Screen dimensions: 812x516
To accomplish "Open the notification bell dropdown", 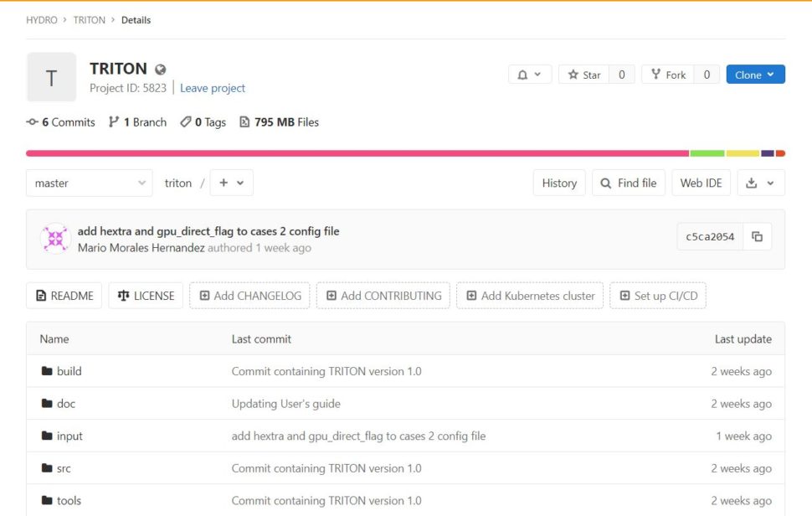I will 529,75.
